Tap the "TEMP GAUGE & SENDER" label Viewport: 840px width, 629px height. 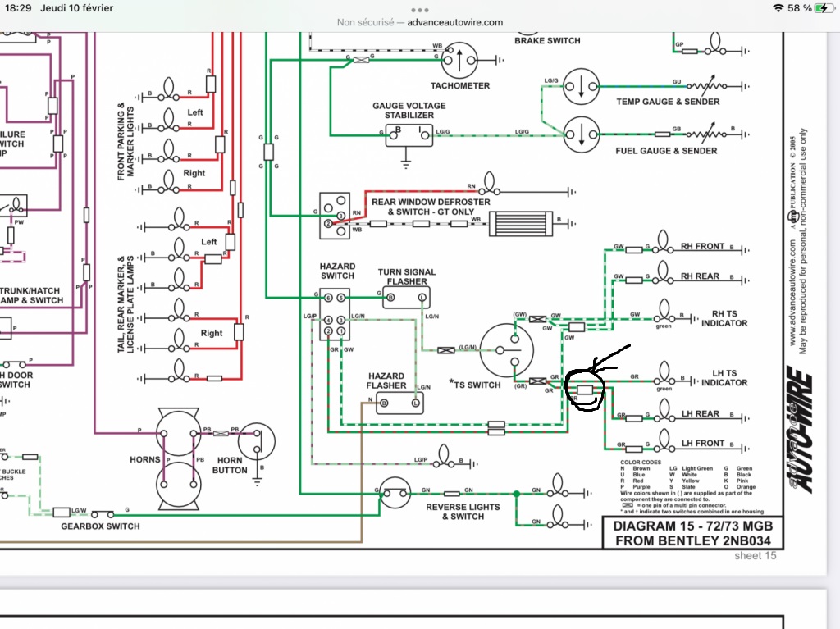tap(668, 102)
